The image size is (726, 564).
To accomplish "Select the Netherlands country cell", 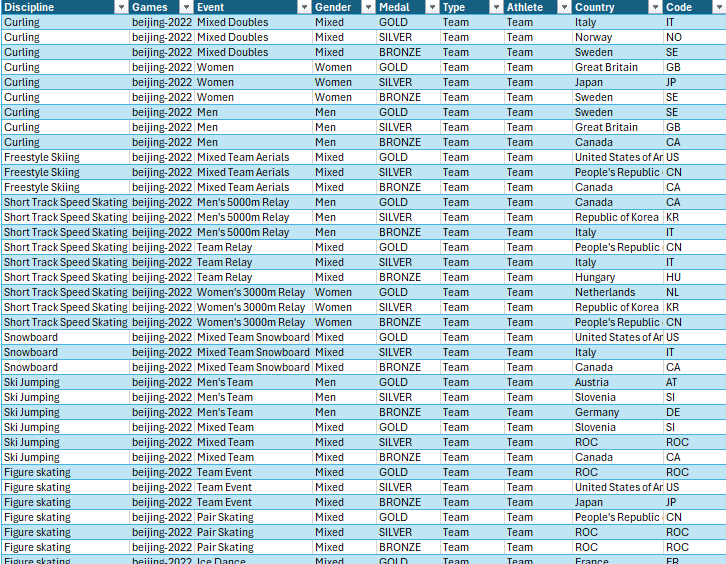I will tap(618, 292).
